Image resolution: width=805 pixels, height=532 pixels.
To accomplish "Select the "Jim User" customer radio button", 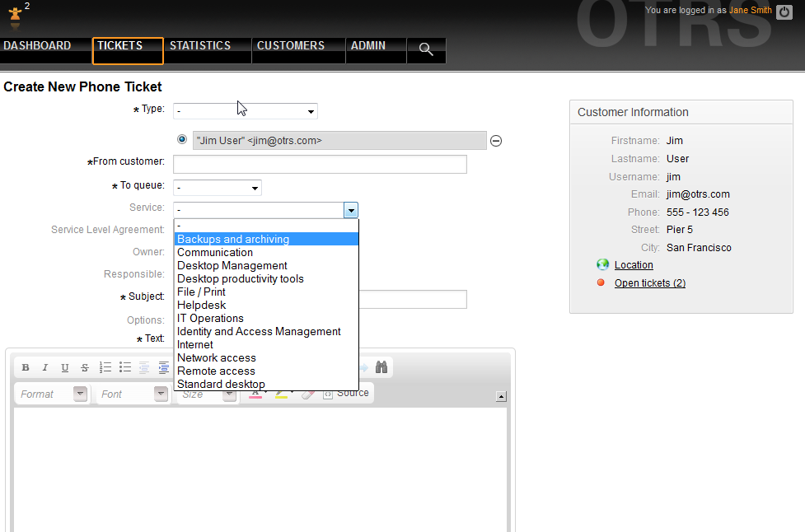I will coord(182,139).
